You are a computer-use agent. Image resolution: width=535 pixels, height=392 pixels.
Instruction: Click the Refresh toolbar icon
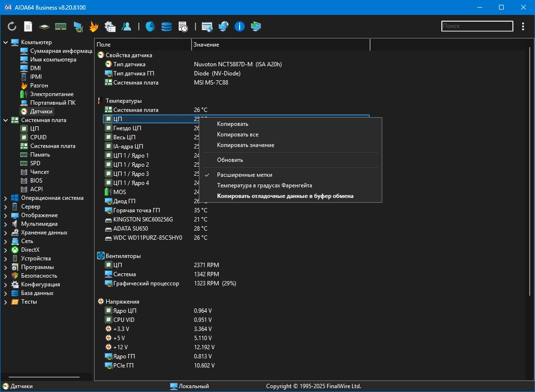pyautogui.click(x=12, y=26)
